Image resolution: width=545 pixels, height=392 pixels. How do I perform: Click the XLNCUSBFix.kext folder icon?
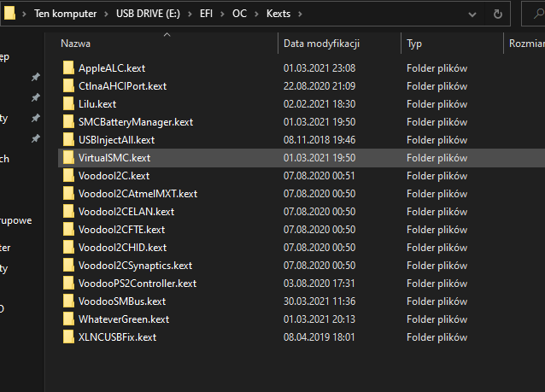(x=68, y=337)
